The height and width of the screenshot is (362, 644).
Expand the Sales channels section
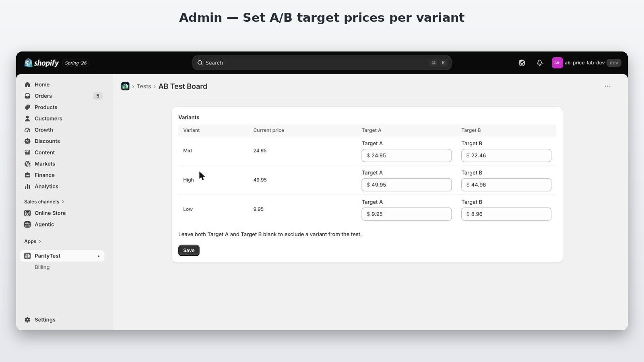point(44,202)
